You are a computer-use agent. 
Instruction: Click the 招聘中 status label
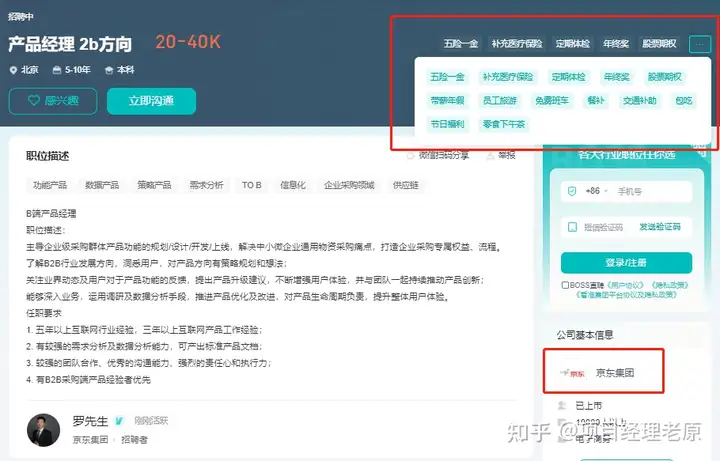(x=21, y=17)
